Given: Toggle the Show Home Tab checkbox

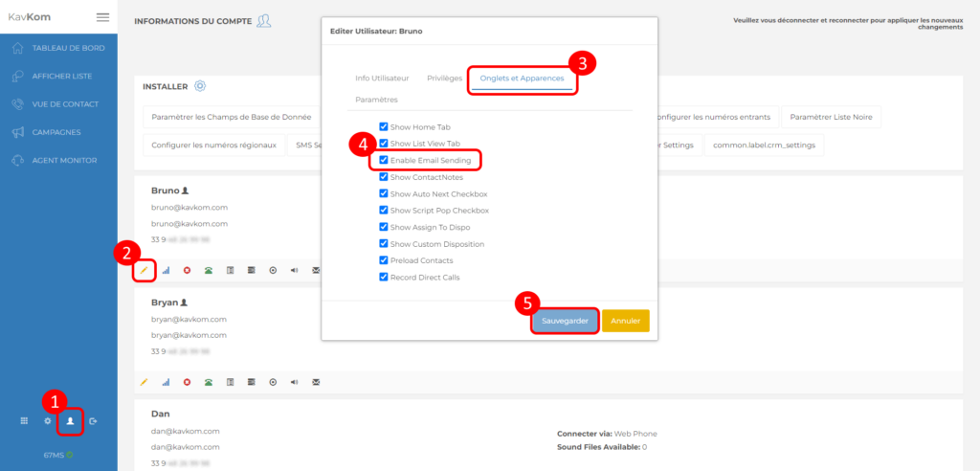Looking at the screenshot, I should 384,126.
